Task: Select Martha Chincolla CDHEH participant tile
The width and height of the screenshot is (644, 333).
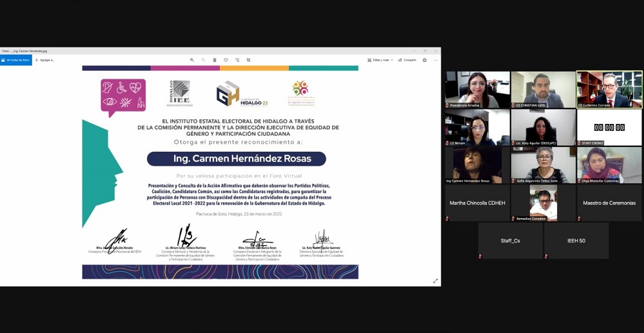Action: tap(477, 203)
